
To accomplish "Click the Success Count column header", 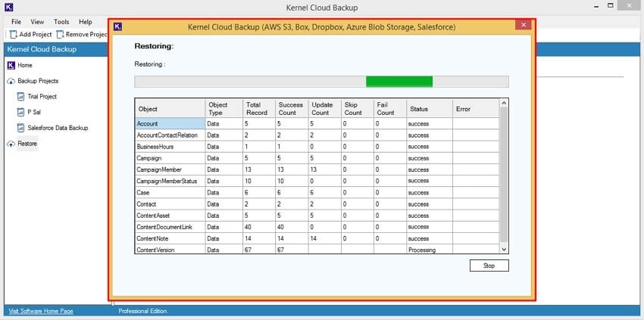I will click(292, 109).
